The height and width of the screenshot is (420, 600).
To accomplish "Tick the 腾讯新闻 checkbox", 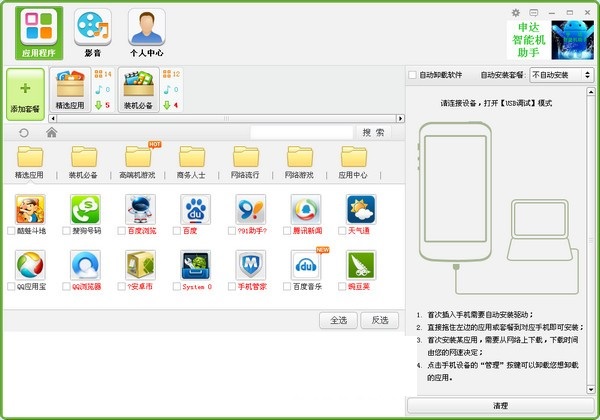I will tap(287, 231).
